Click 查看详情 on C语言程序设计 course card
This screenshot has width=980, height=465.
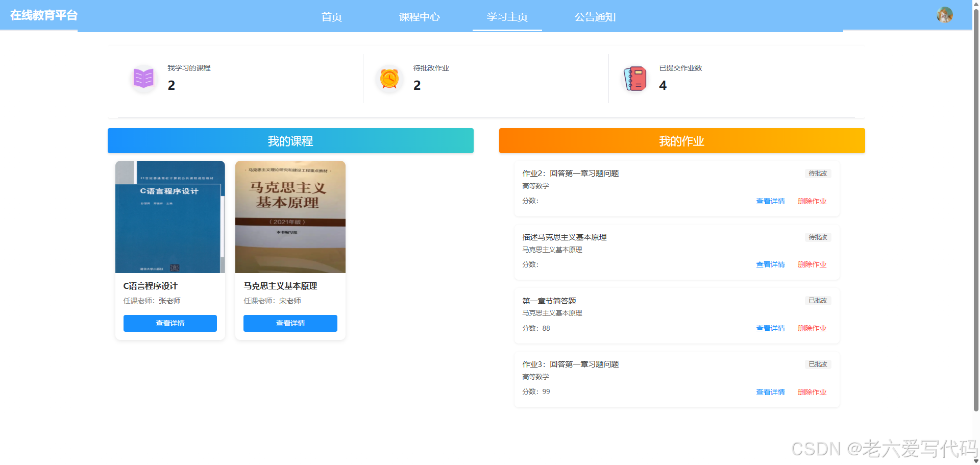click(x=170, y=323)
